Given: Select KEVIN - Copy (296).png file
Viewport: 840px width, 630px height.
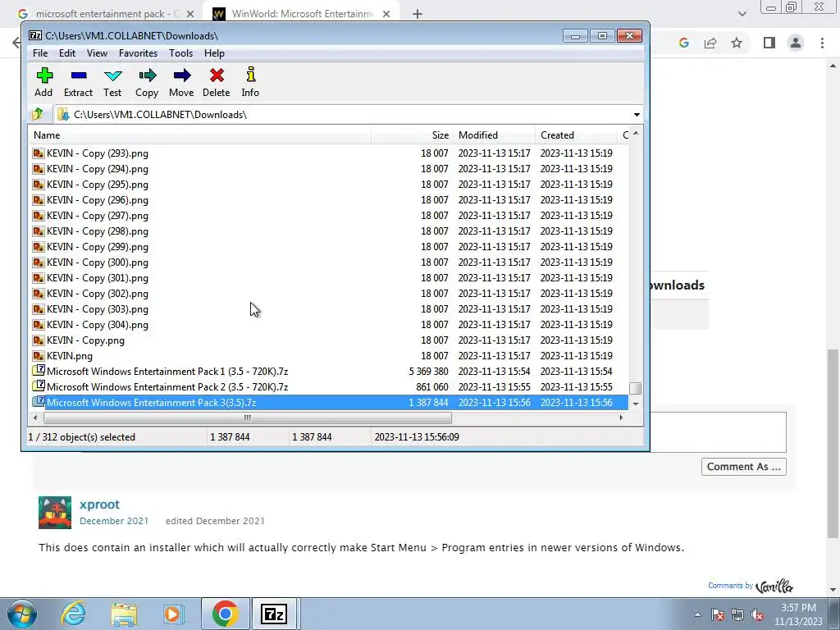Looking at the screenshot, I should pos(98,200).
